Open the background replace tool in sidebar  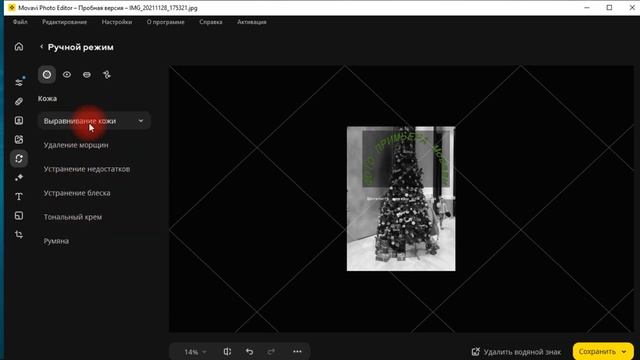pyautogui.click(x=19, y=140)
